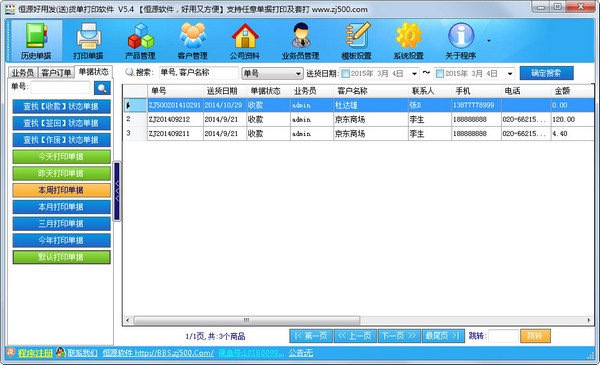This screenshot has height=365, width=600.
Task: Click horizontal scrollbar right arrow
Action: [589, 320]
